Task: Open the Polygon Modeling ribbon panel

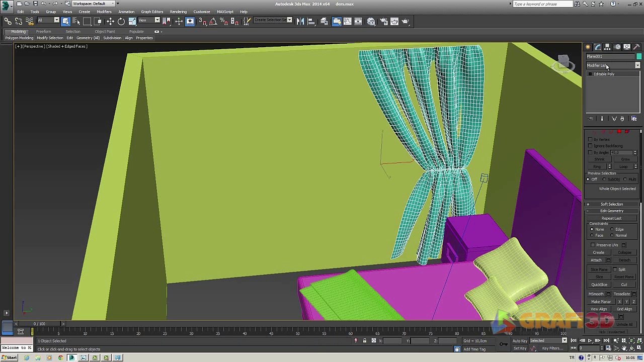Action: coord(19,38)
